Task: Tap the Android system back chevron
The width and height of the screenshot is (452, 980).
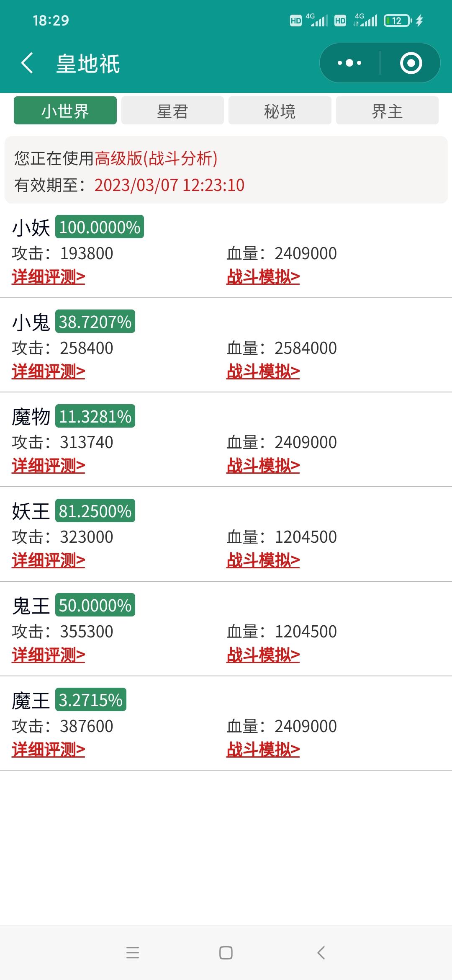Action: [x=321, y=953]
